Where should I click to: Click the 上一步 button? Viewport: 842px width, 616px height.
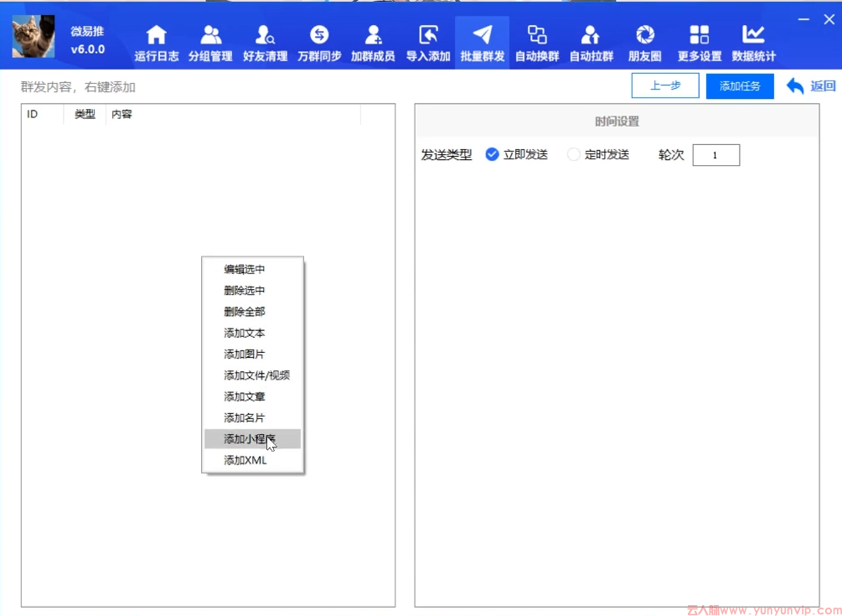665,85
